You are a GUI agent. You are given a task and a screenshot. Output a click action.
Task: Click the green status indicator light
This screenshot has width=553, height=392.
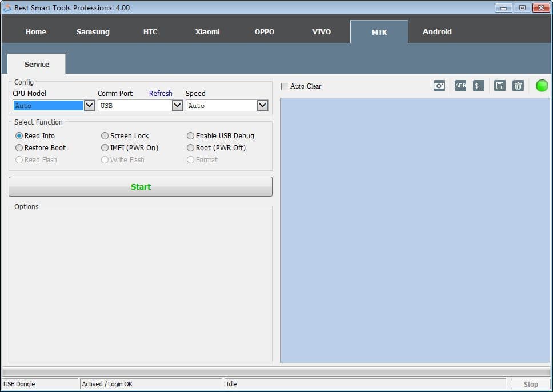click(542, 86)
